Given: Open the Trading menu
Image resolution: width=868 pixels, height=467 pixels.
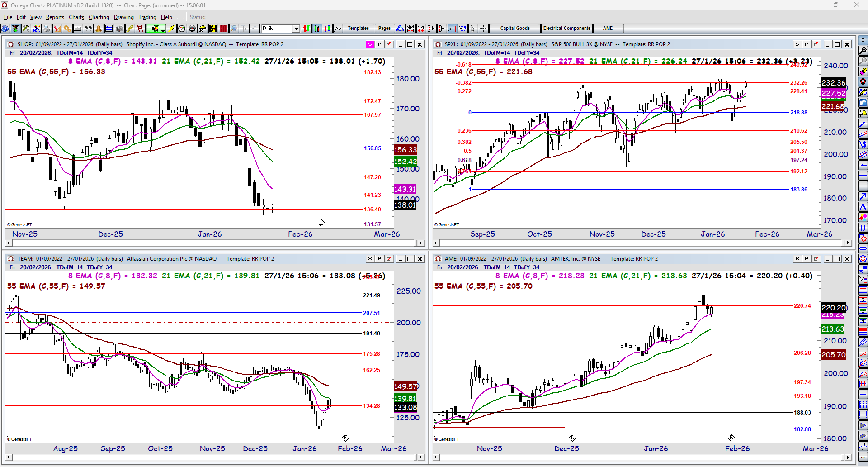Looking at the screenshot, I should coord(147,17).
